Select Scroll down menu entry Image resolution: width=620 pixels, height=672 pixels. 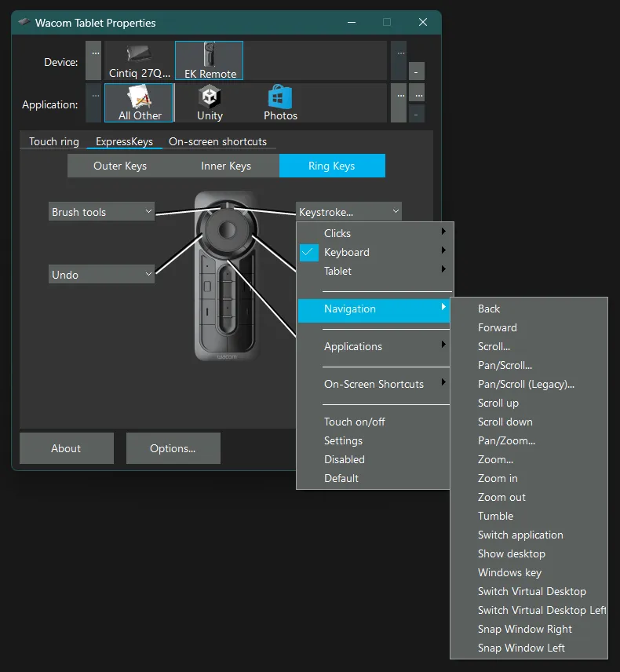point(529,422)
